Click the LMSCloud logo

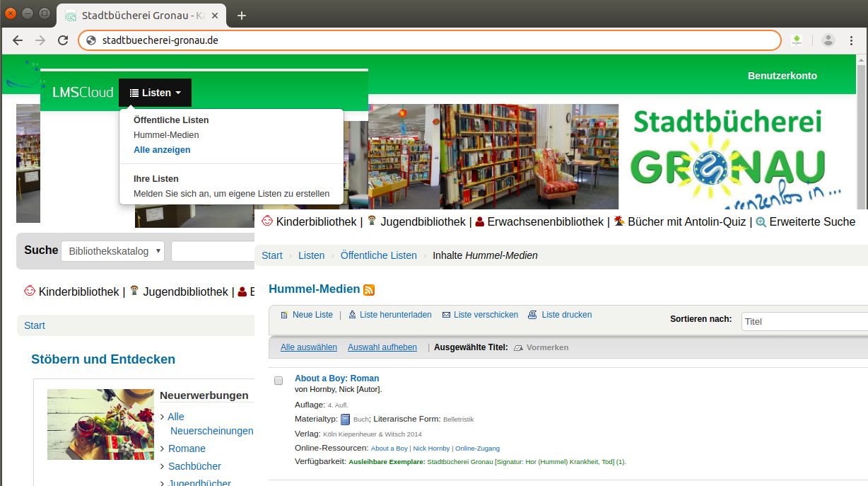pos(83,93)
